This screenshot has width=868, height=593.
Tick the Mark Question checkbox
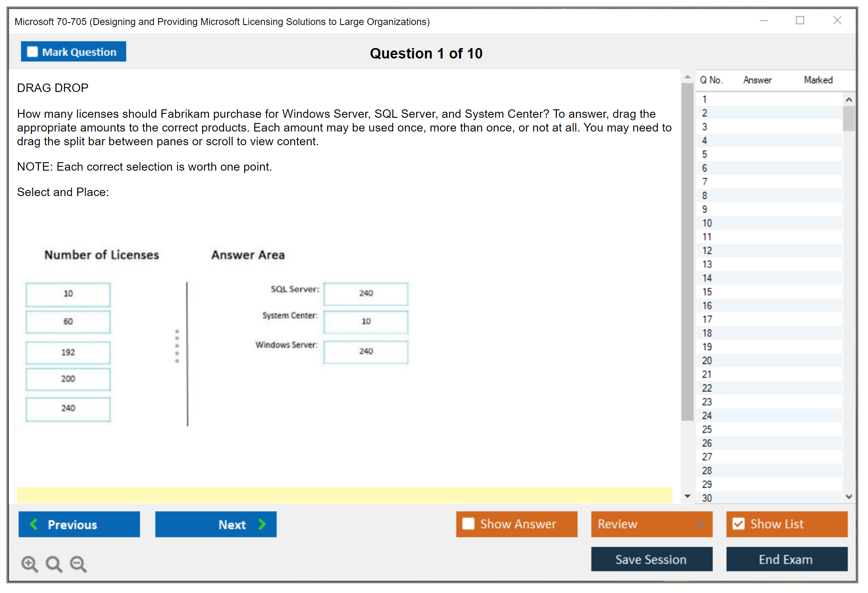pos(32,52)
